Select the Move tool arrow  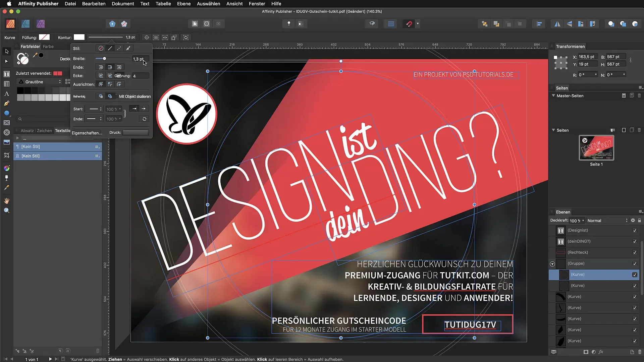(x=7, y=51)
